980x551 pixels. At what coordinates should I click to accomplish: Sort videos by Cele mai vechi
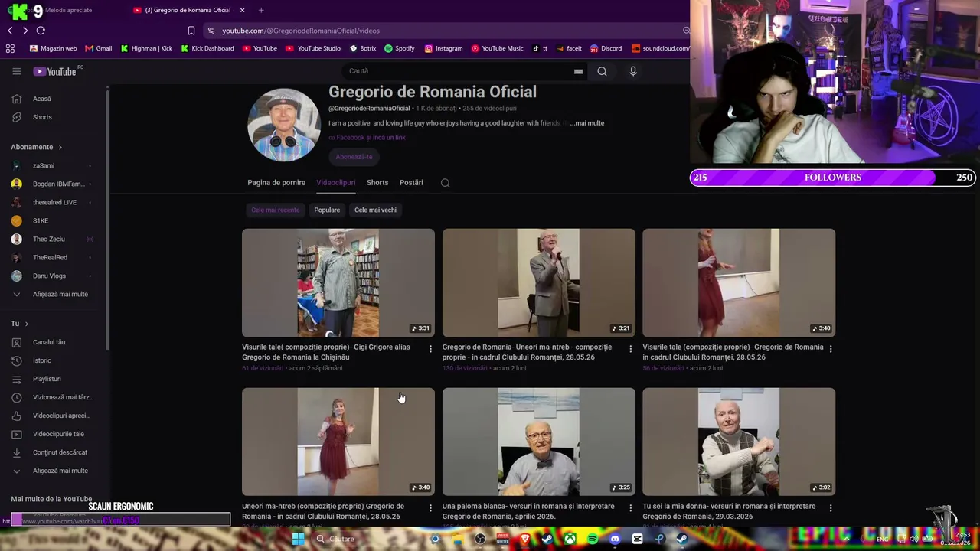pyautogui.click(x=375, y=210)
